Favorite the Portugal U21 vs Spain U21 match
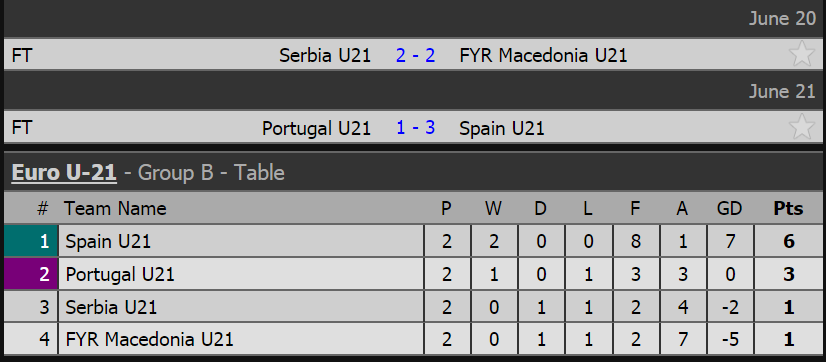This screenshot has width=826, height=362. click(x=802, y=127)
